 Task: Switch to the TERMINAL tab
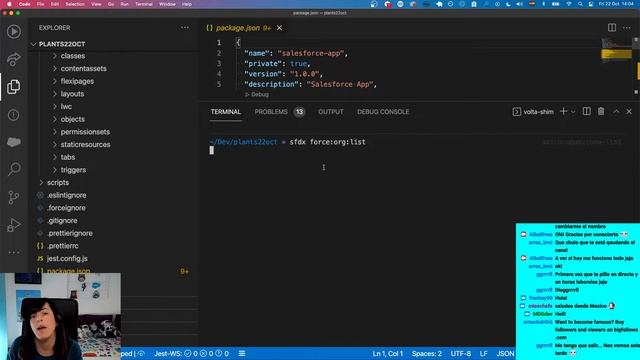pyautogui.click(x=226, y=112)
